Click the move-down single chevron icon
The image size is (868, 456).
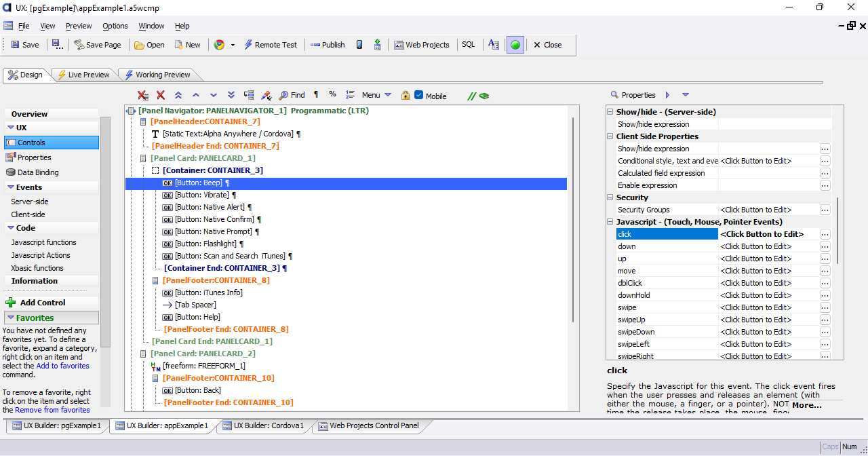point(214,95)
